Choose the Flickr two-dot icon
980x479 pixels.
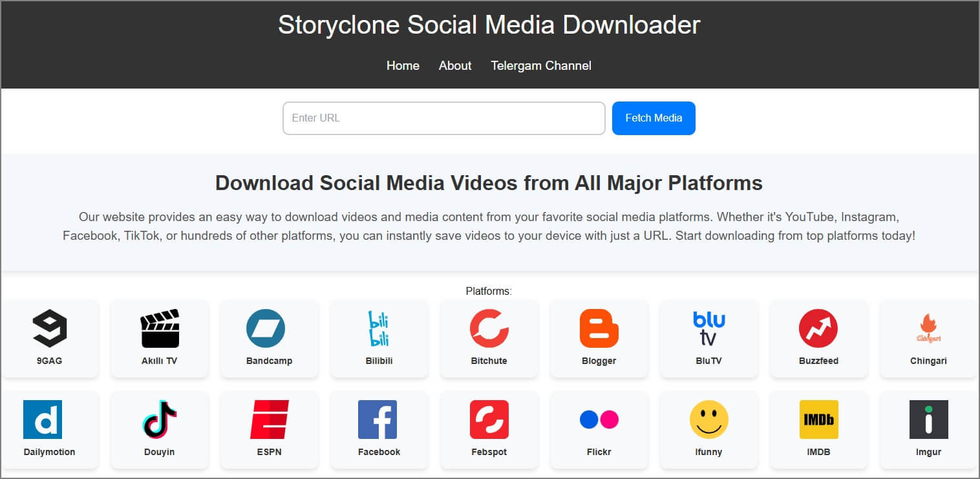[599, 420]
